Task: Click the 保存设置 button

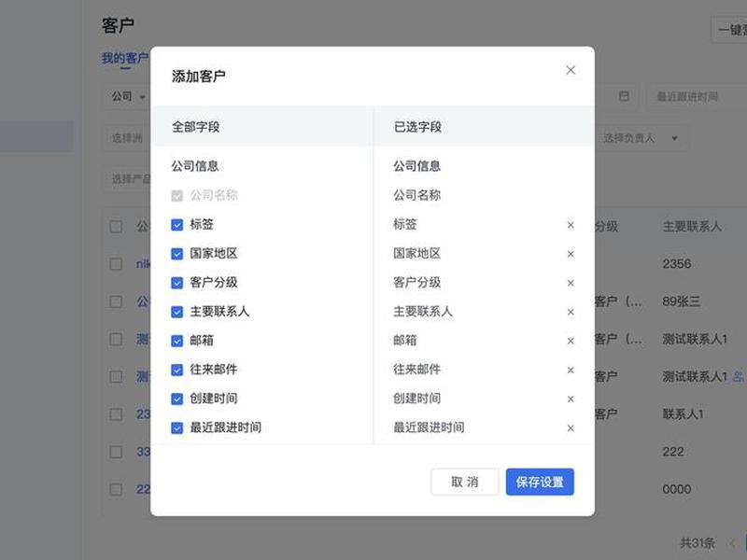Action: point(540,482)
